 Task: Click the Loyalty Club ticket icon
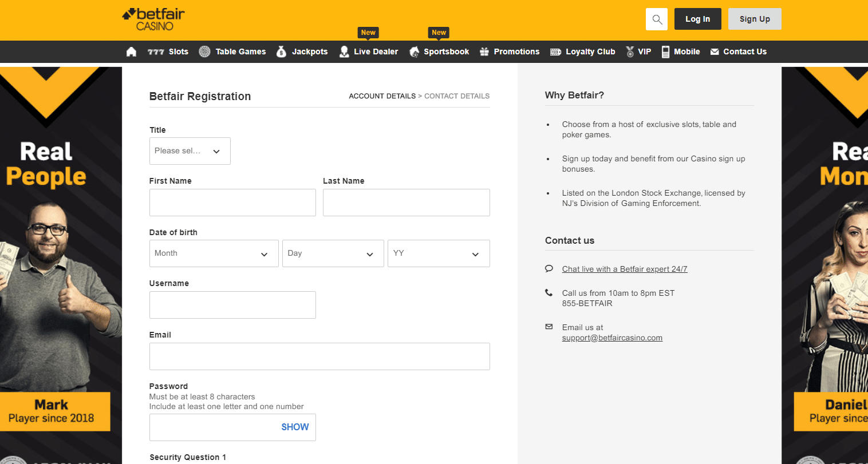(555, 51)
